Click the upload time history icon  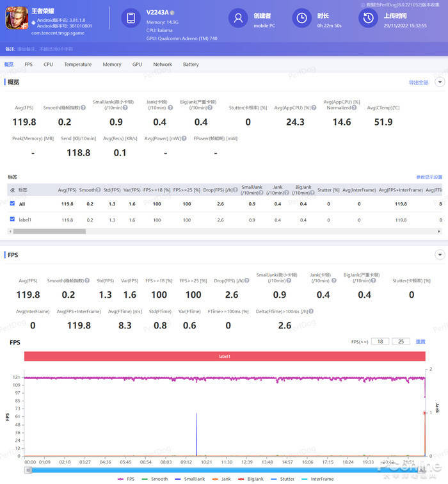click(x=367, y=19)
